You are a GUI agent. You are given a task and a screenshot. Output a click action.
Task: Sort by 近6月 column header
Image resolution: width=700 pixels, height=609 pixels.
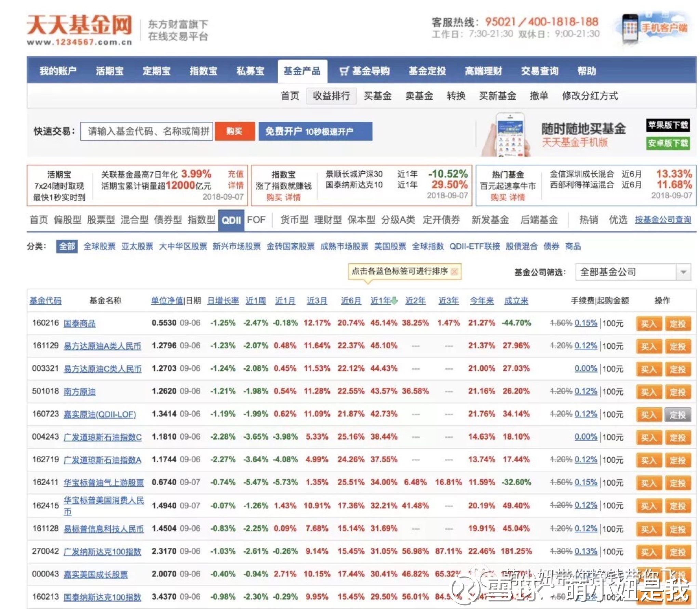click(x=351, y=301)
